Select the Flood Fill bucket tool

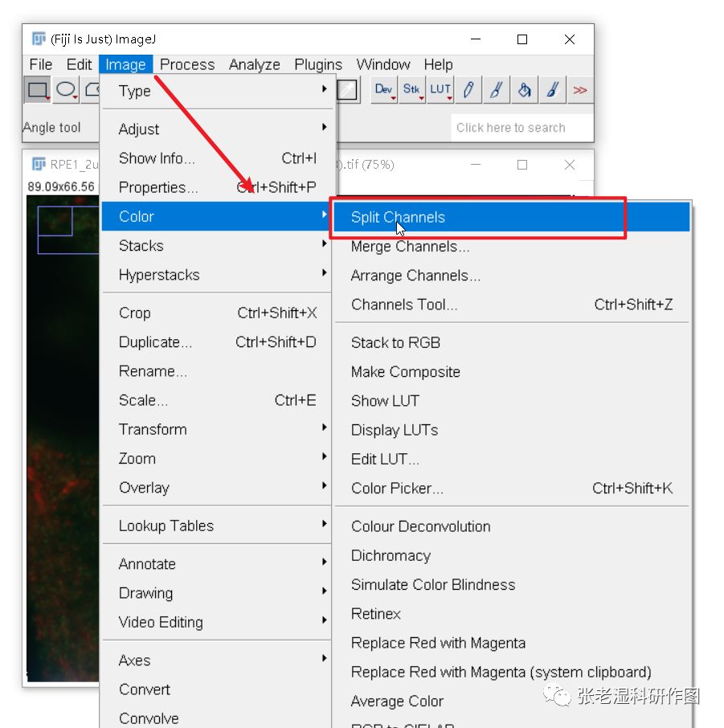click(x=524, y=90)
